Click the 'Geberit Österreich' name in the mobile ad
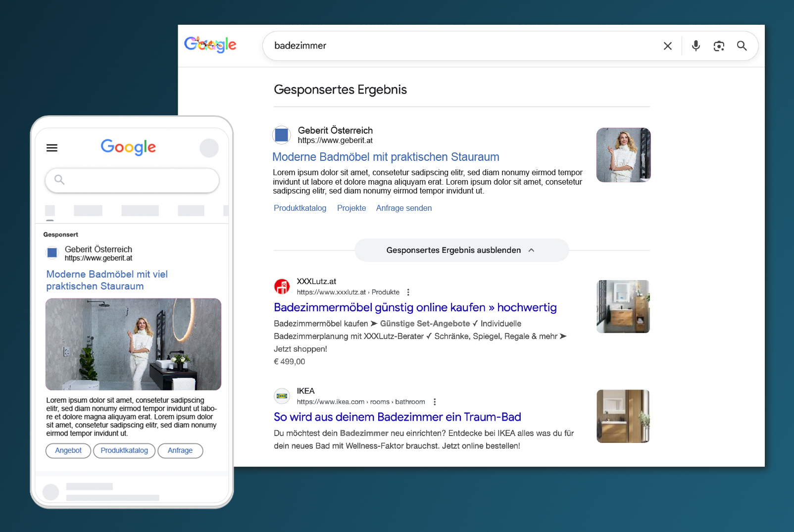Viewport: 794px width, 532px height. 99,249
